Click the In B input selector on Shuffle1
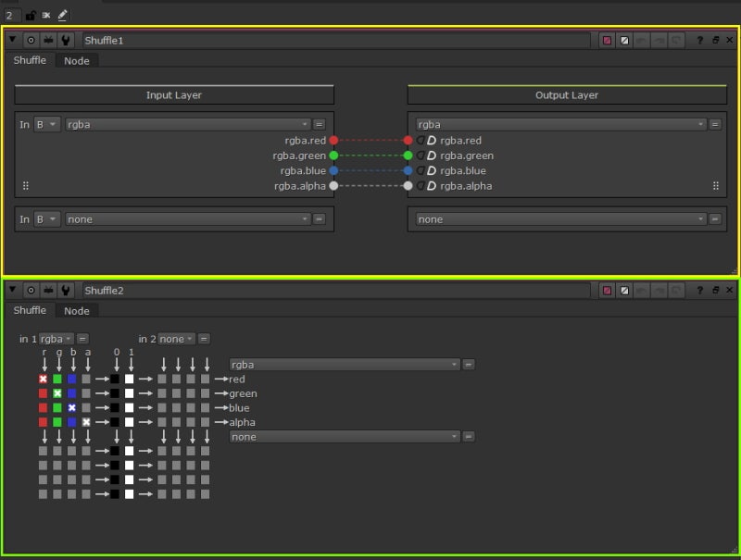This screenshot has width=741, height=560. point(44,124)
